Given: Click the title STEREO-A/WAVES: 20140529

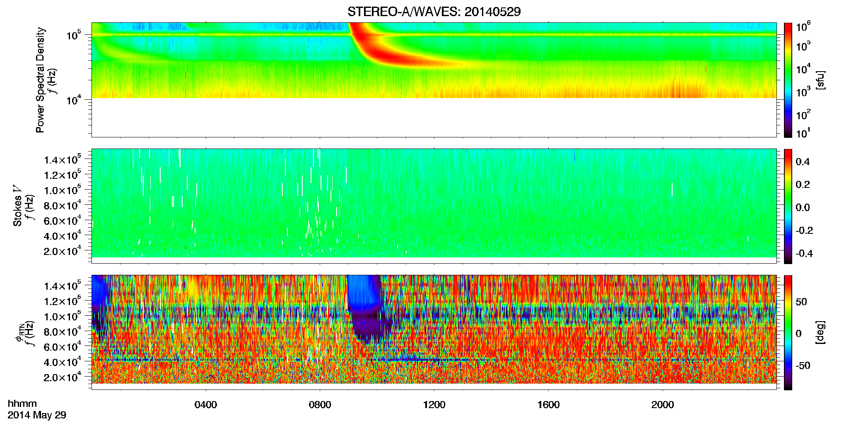Looking at the screenshot, I should pyautogui.click(x=434, y=12).
